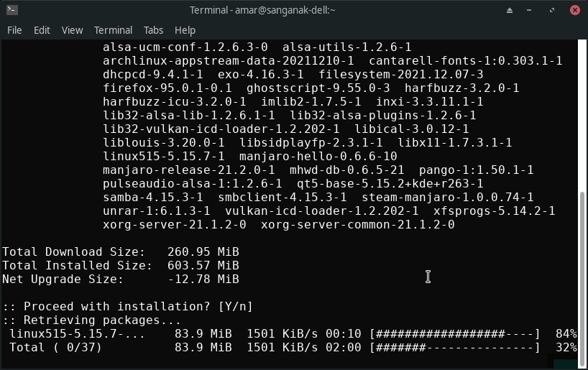
Task: Open the Terminal menu
Action: click(x=113, y=30)
